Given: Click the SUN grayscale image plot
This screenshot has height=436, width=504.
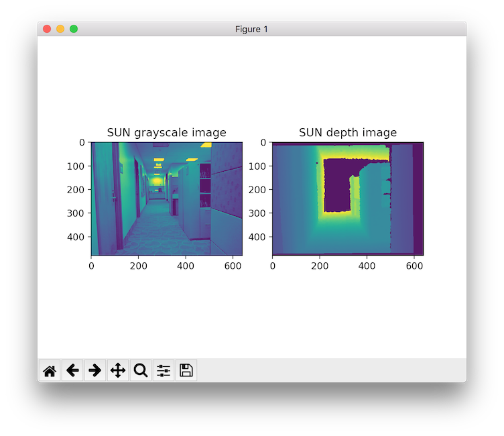Looking at the screenshot, I should pyautogui.click(x=167, y=199).
